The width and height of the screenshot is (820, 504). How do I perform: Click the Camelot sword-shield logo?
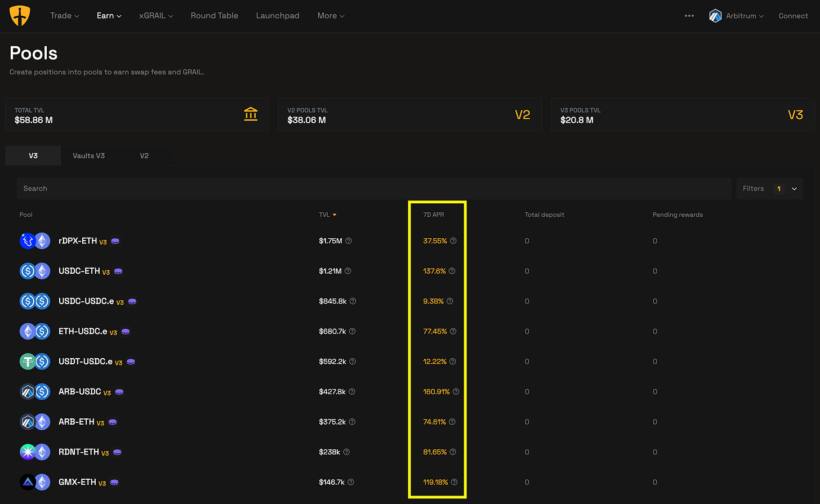tap(20, 16)
